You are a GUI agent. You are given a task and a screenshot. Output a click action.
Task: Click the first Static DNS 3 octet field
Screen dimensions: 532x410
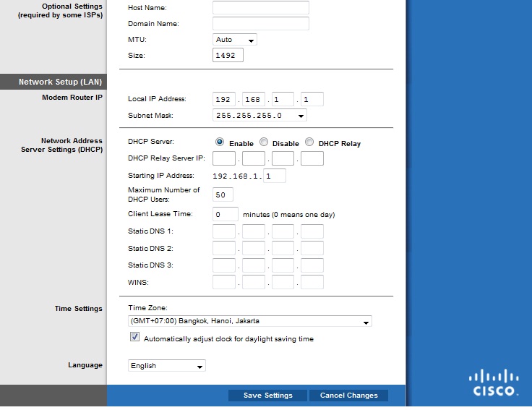pos(224,265)
